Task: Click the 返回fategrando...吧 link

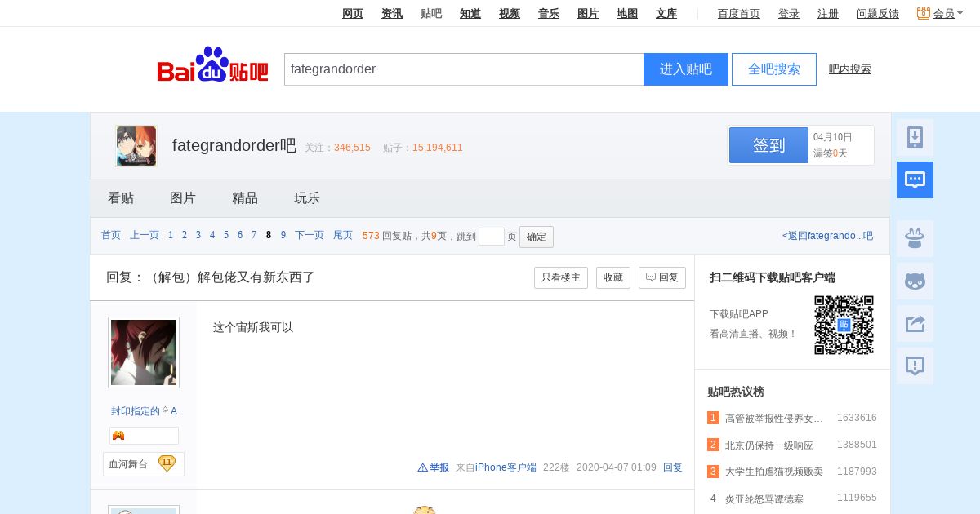Action: (827, 236)
